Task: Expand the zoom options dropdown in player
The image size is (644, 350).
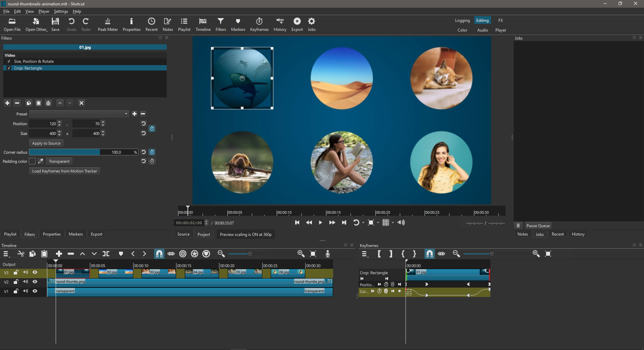Action: coord(378,223)
